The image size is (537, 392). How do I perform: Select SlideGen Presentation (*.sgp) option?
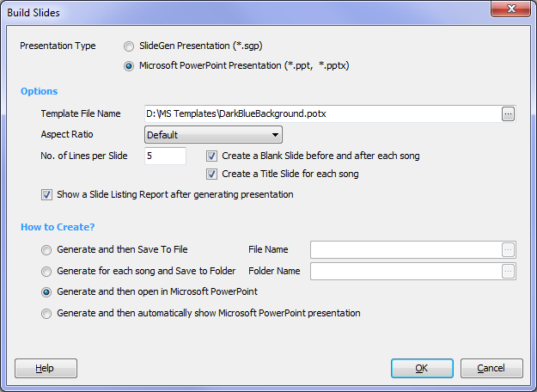[x=129, y=46]
